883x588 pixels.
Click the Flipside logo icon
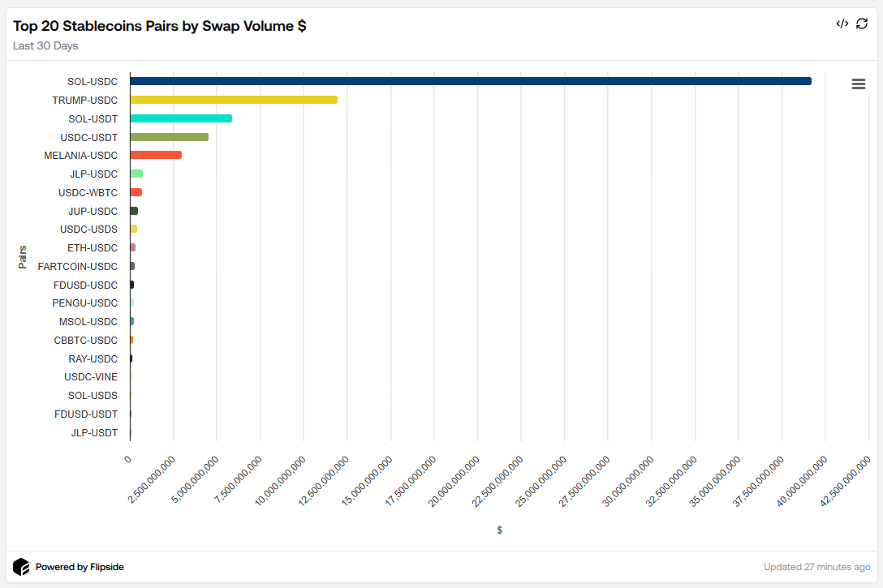pyautogui.click(x=21, y=567)
